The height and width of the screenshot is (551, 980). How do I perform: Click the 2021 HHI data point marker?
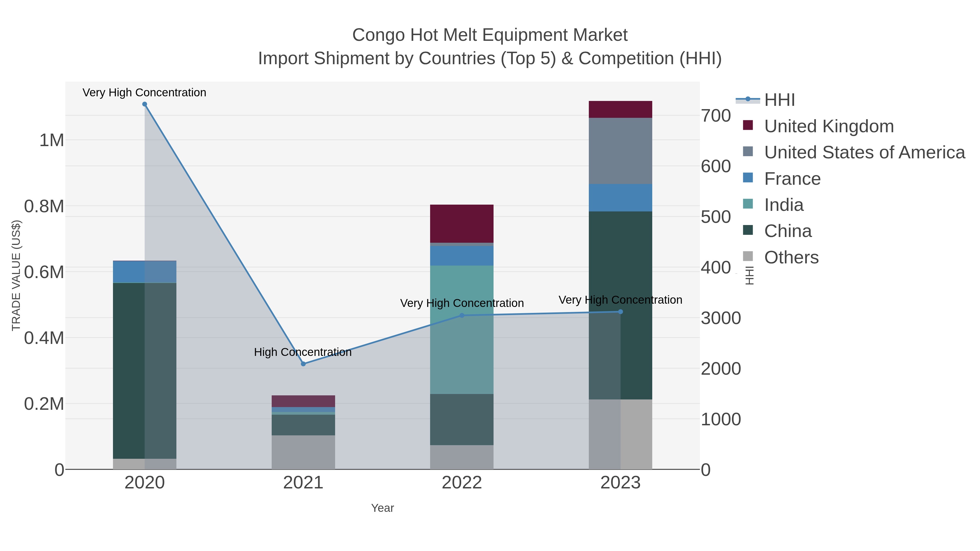click(303, 364)
